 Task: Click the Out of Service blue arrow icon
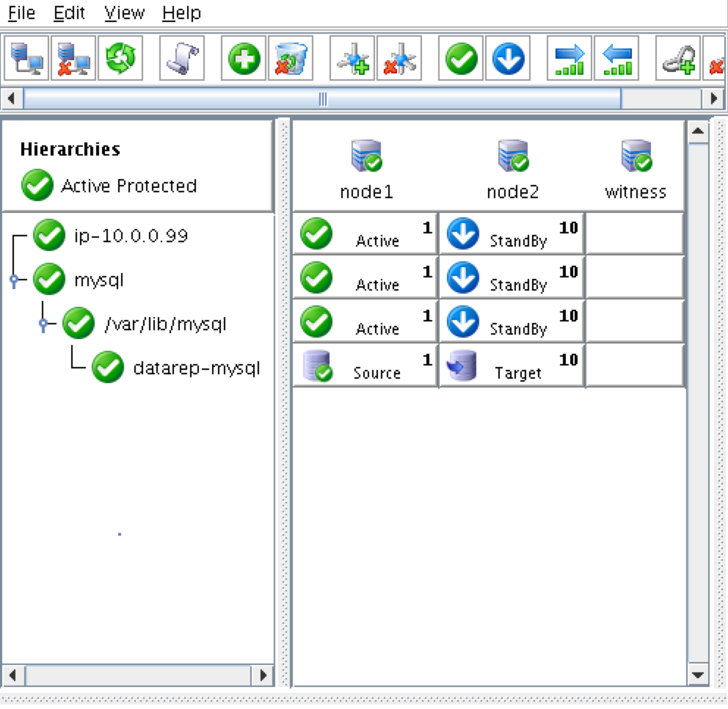coord(508,59)
